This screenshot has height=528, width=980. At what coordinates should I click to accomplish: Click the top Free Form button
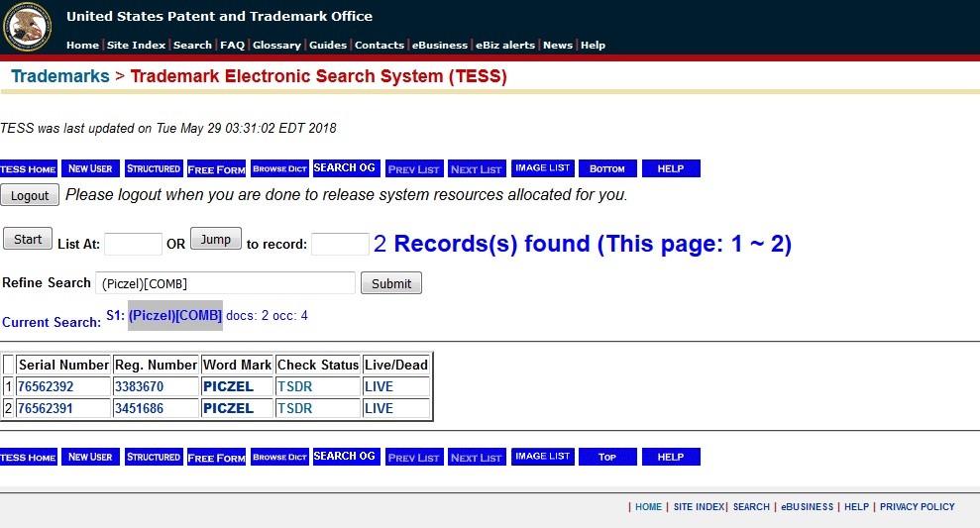(x=217, y=168)
